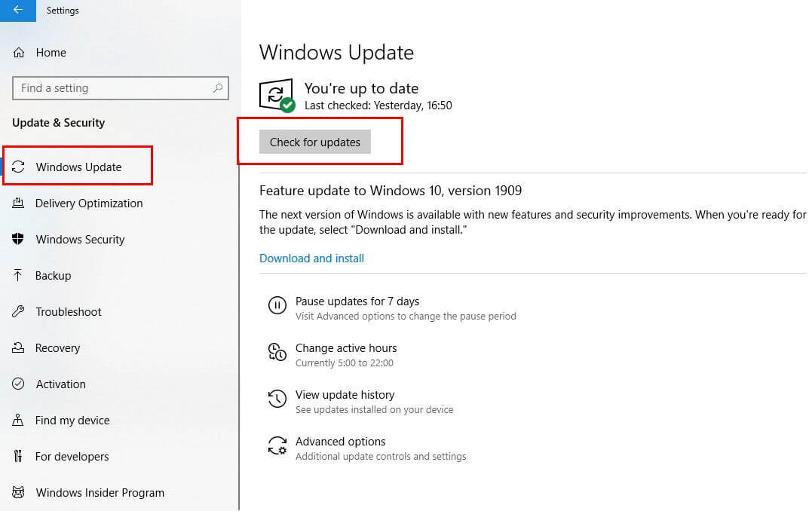Click the back arrow in Settings
Viewport: 812px width, 511px height.
pyautogui.click(x=17, y=11)
